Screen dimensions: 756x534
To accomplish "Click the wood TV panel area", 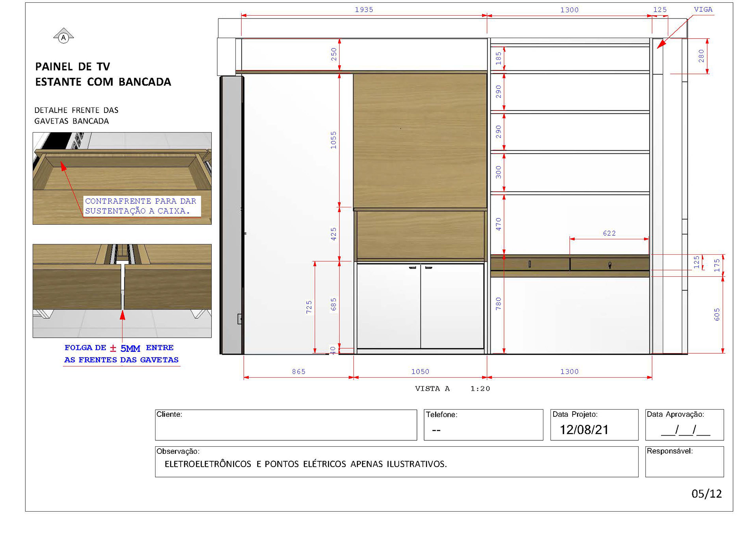I will pyautogui.click(x=420, y=140).
